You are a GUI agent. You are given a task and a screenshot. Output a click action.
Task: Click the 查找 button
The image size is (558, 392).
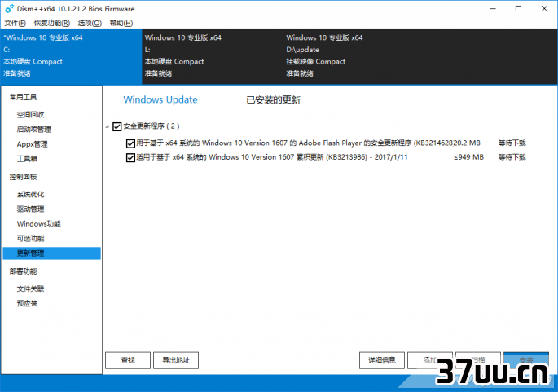point(128,360)
